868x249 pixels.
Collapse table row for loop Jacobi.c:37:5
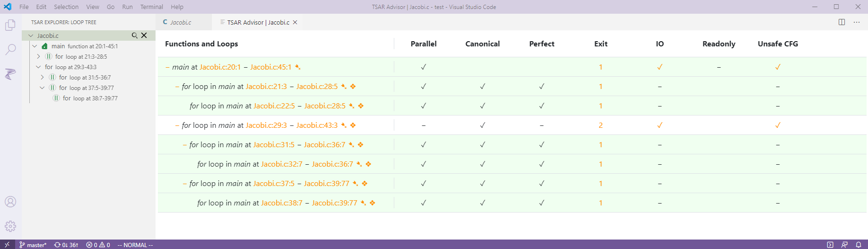click(x=184, y=184)
